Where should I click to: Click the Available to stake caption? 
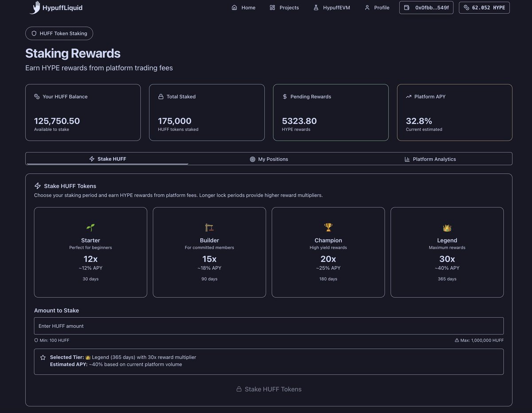click(51, 129)
